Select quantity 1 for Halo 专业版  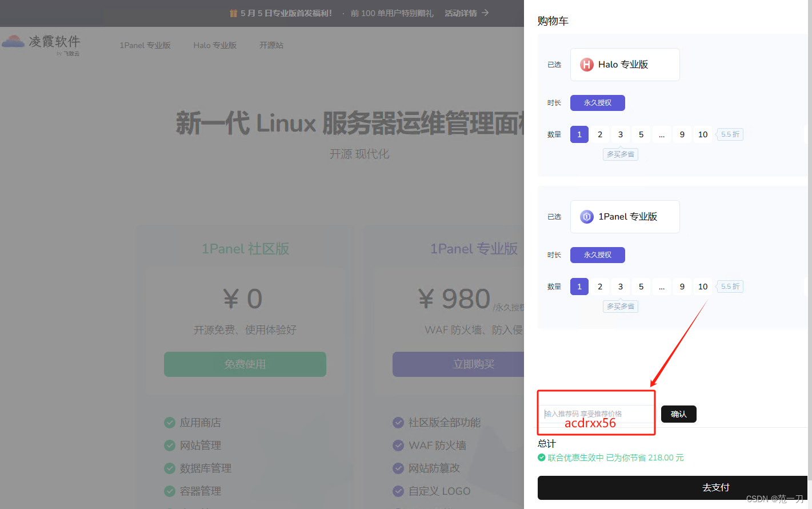[x=579, y=134]
